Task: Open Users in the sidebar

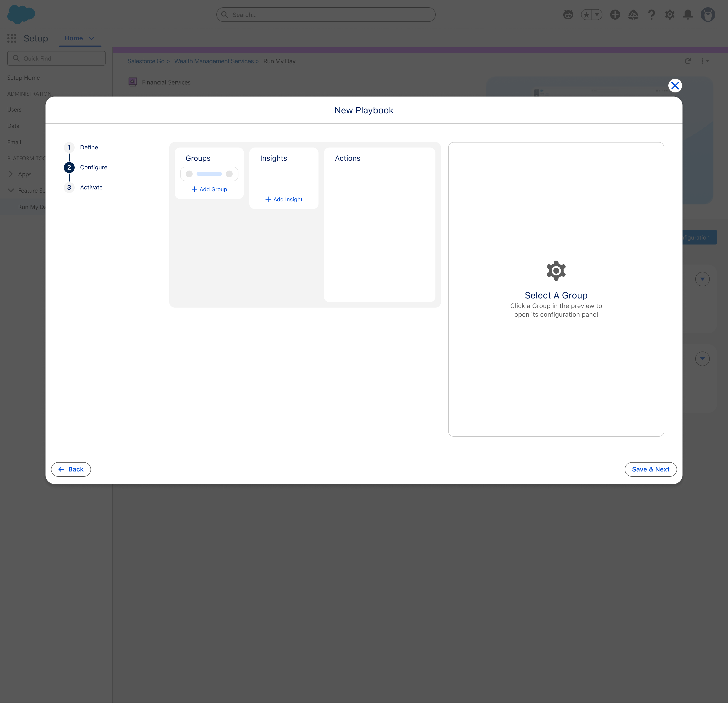Action: point(15,110)
